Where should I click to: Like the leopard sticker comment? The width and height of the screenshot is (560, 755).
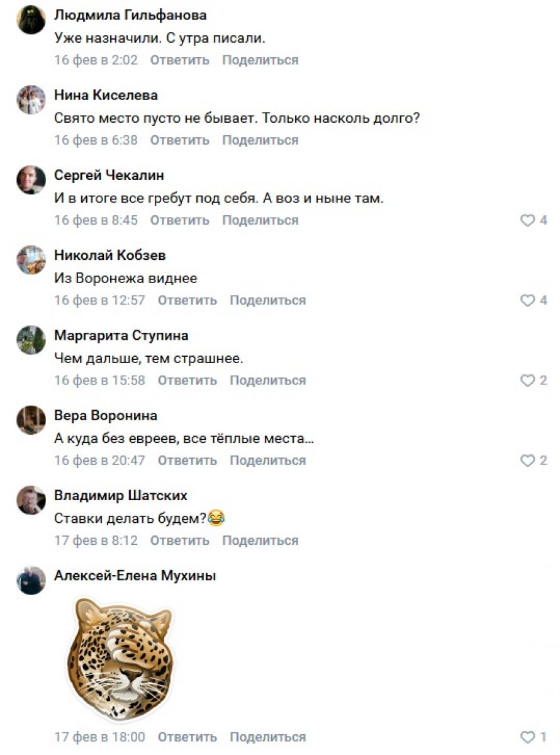click(x=527, y=737)
